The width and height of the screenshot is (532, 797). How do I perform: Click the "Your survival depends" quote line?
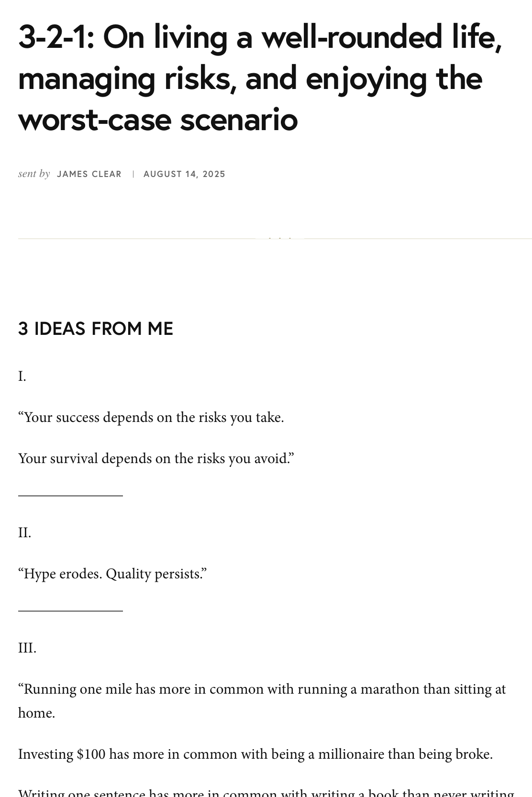click(x=156, y=459)
